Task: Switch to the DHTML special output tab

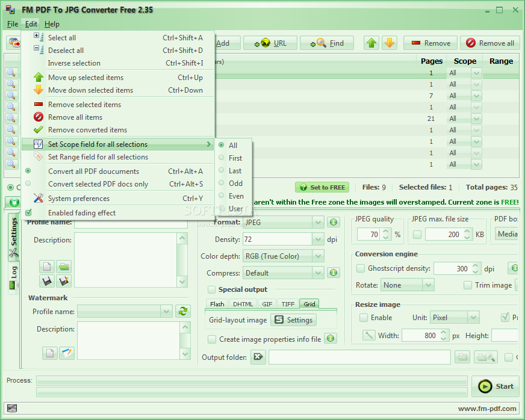Action: click(243, 304)
